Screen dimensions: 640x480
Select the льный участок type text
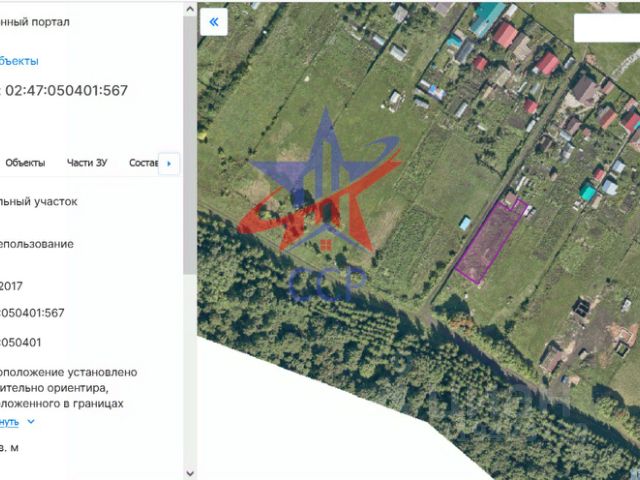click(x=39, y=202)
